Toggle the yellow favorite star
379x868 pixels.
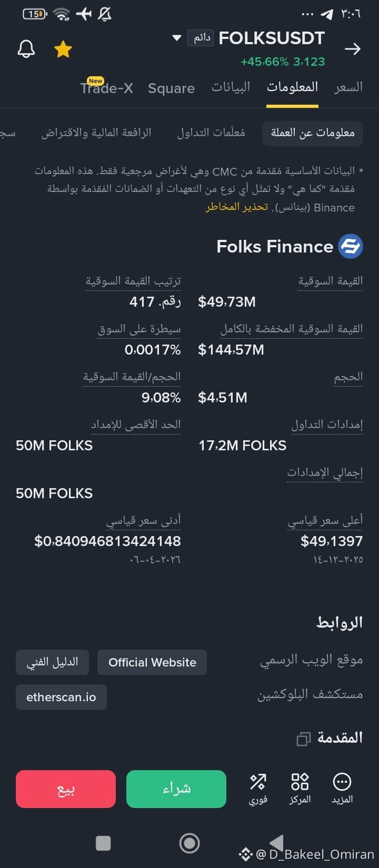(63, 49)
